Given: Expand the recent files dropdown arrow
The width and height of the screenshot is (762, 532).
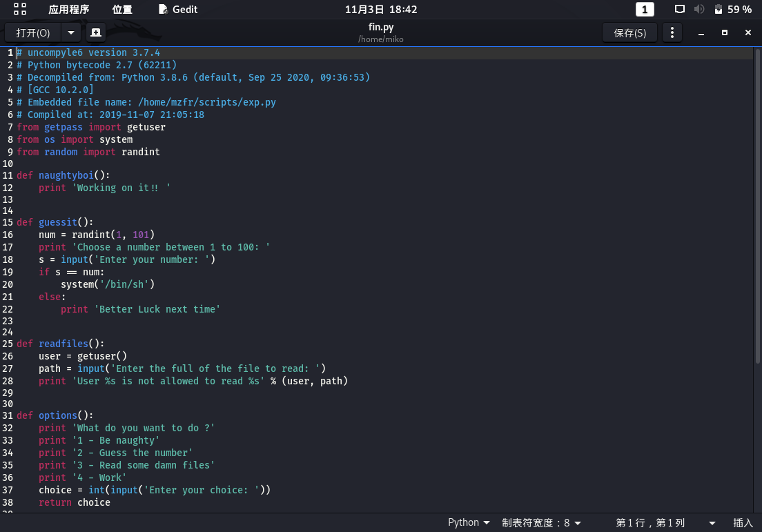Looking at the screenshot, I should coord(71,32).
